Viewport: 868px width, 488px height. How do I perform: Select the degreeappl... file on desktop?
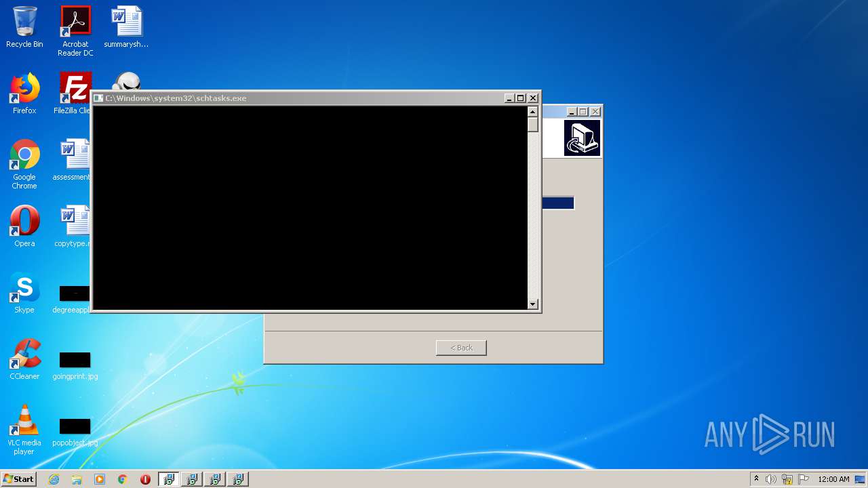(x=72, y=300)
